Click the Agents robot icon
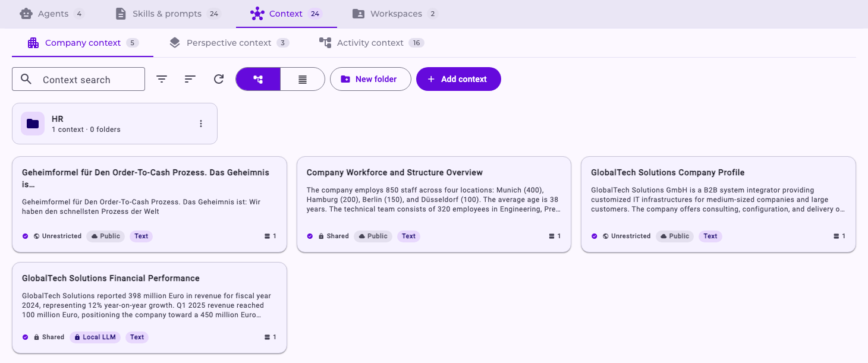 26,14
